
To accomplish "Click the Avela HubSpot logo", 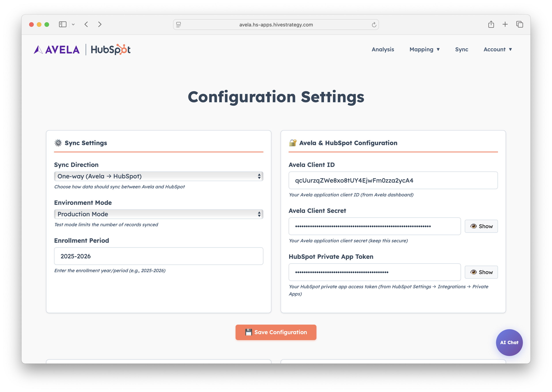I will (82, 49).
